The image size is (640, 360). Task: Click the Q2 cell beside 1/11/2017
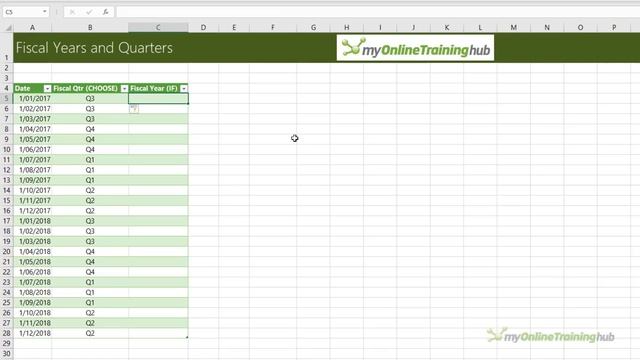(x=90, y=200)
